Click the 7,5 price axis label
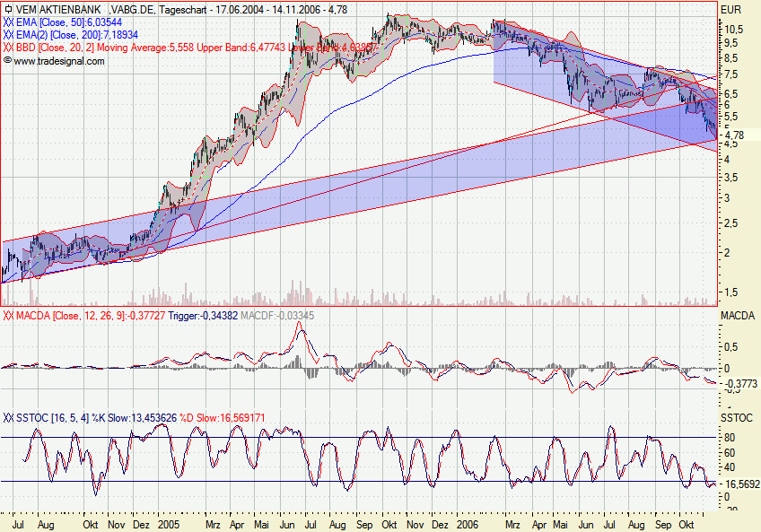 click(x=730, y=74)
